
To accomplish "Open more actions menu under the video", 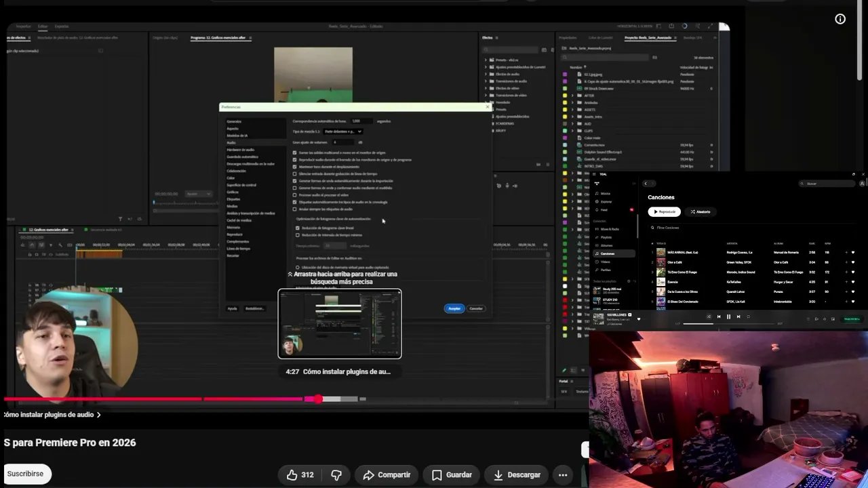I will click(563, 474).
